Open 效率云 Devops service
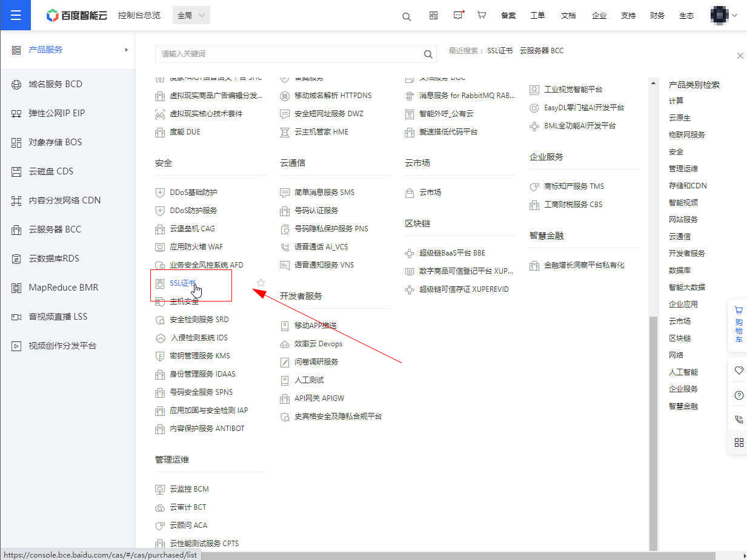The height and width of the screenshot is (560, 747). point(318,344)
